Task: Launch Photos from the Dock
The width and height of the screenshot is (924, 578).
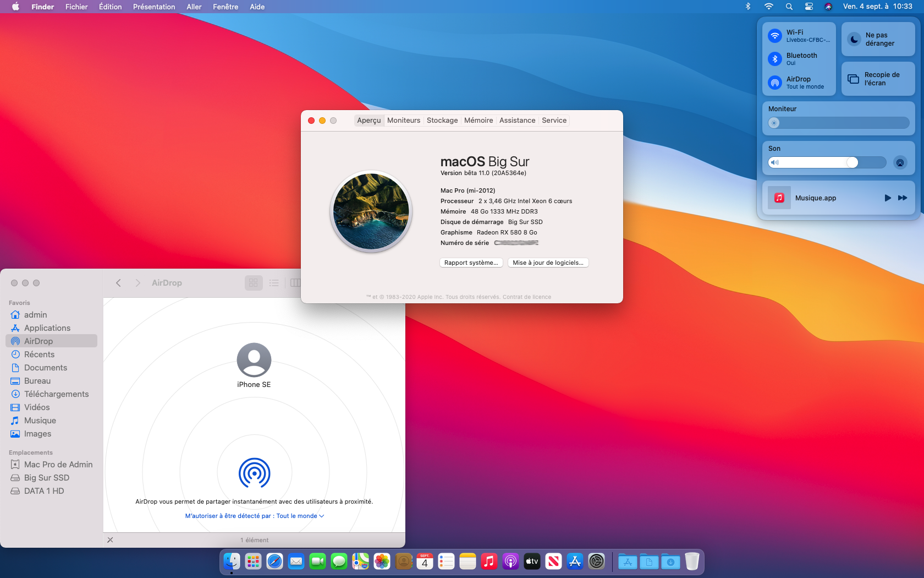Action: coord(382,561)
